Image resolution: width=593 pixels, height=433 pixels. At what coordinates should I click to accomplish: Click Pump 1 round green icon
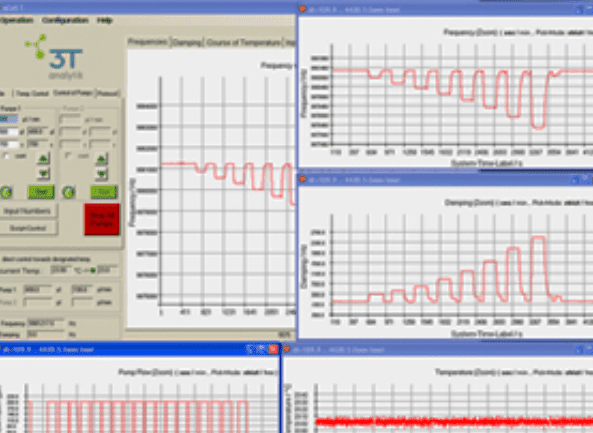tap(6, 192)
